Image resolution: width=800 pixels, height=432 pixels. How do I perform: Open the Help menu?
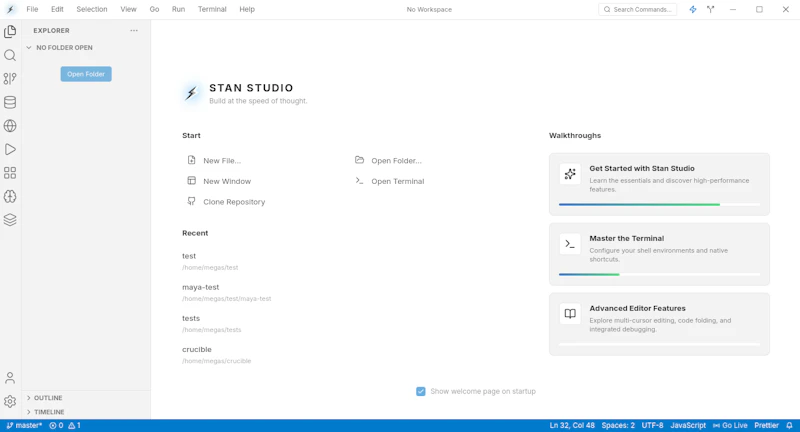click(247, 9)
